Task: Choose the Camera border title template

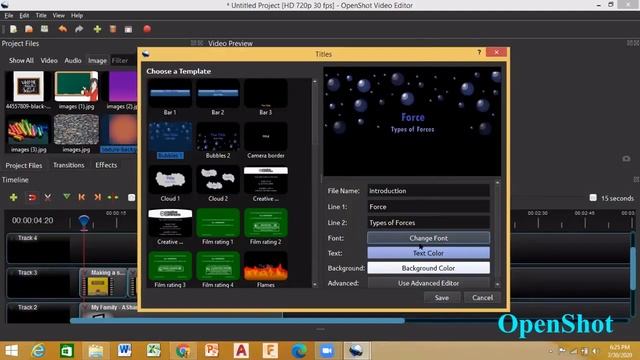Action: pos(266,141)
